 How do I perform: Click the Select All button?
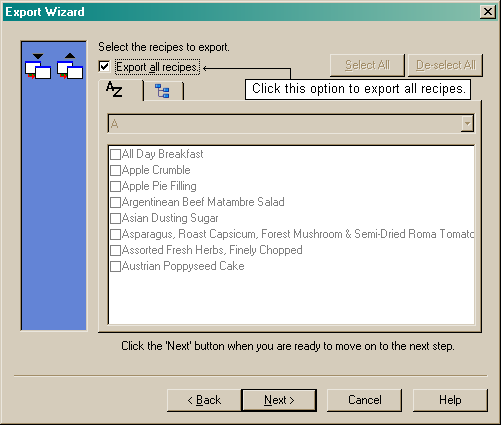[367, 65]
